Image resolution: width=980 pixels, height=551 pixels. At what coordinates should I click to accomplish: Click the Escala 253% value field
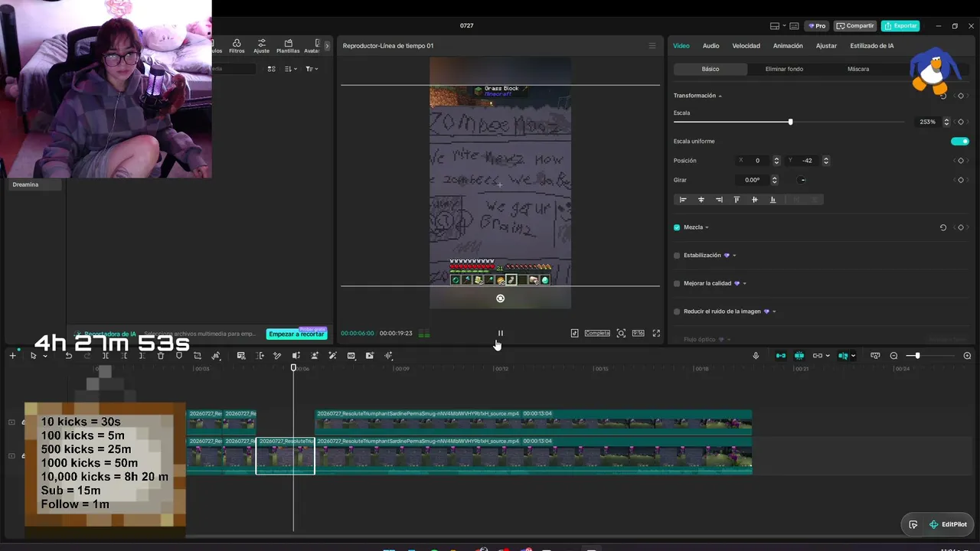point(929,122)
